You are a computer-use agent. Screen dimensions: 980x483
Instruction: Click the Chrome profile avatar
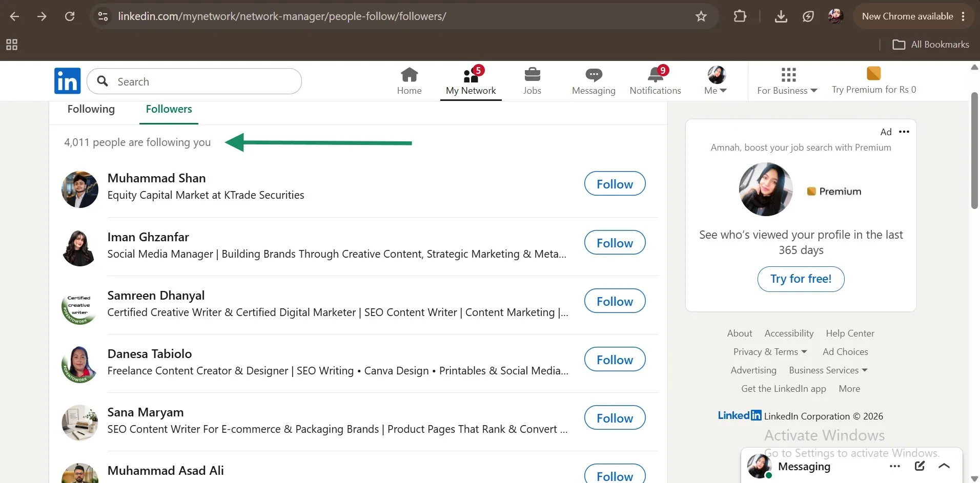coord(835,16)
